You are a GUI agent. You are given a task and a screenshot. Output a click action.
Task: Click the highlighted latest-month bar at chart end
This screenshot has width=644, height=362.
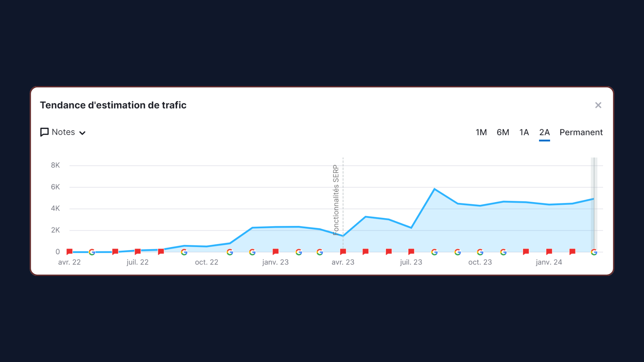pyautogui.click(x=594, y=204)
